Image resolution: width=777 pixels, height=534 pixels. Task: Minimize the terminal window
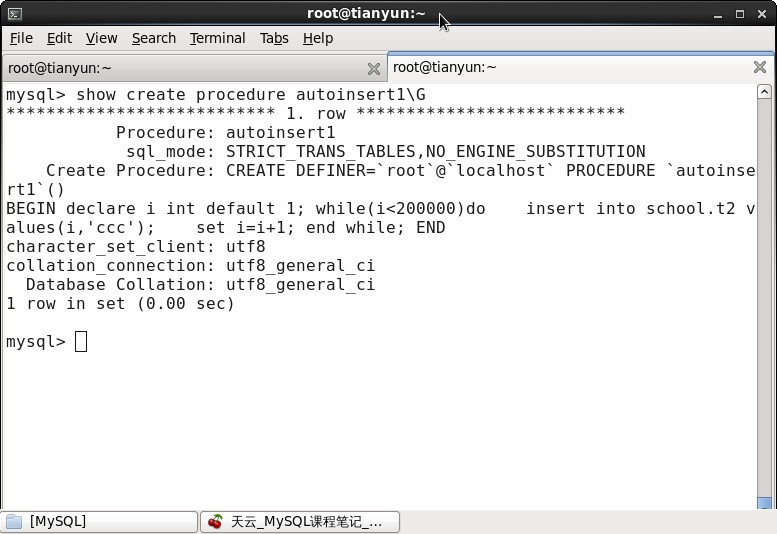point(718,14)
